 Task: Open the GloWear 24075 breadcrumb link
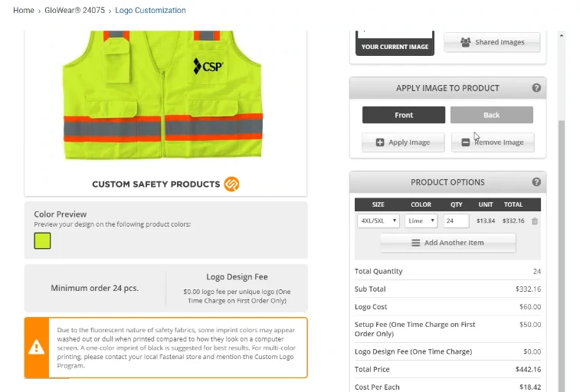75,11
